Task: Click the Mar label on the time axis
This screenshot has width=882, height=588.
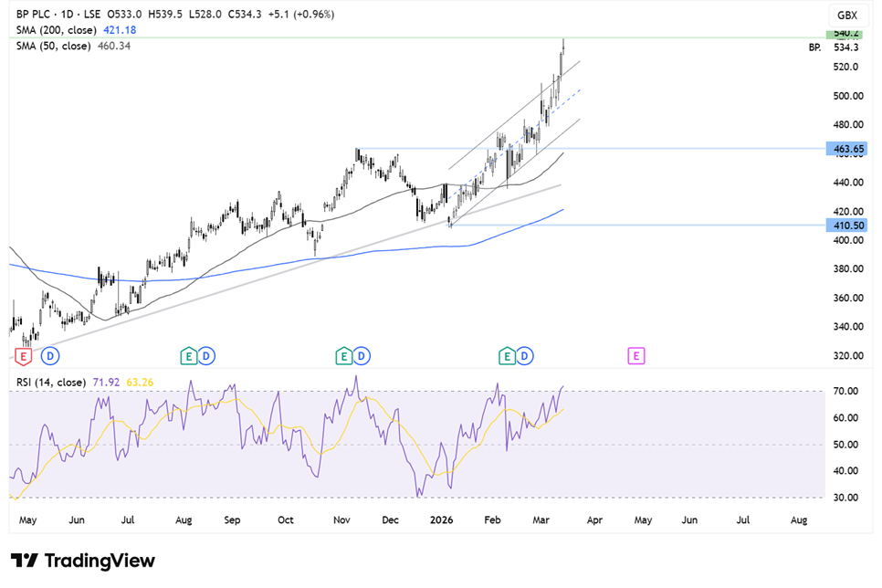Action: coord(541,520)
